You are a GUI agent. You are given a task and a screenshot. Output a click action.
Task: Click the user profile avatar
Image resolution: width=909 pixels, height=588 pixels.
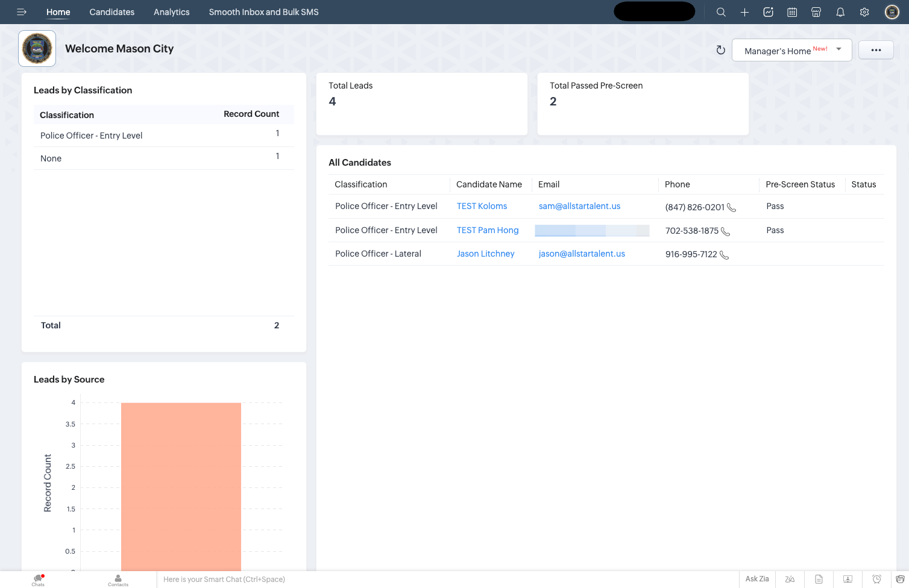(x=892, y=12)
